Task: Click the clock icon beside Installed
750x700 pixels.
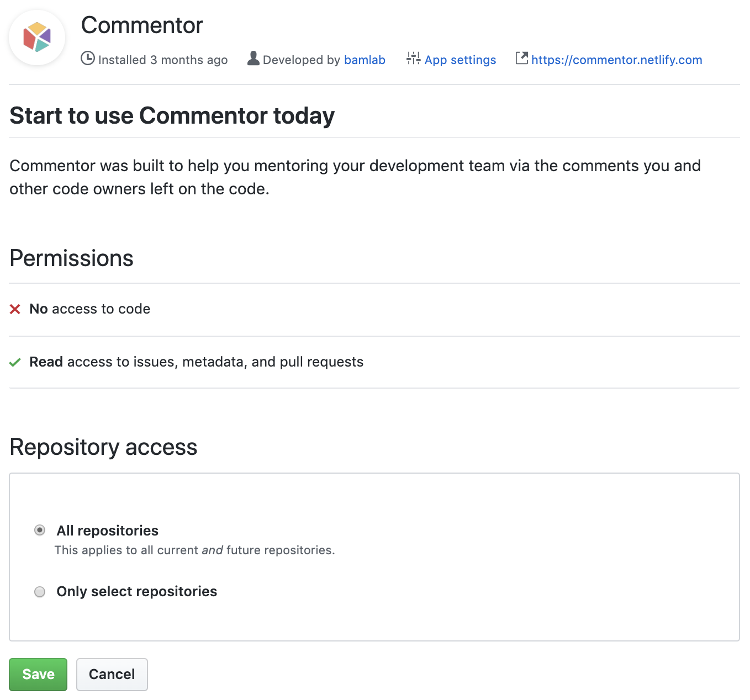Action: (88, 58)
